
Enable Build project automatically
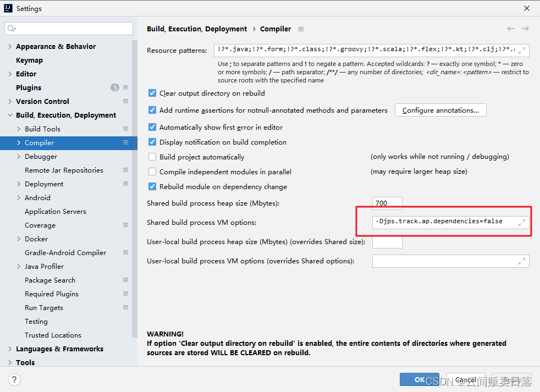(x=152, y=157)
